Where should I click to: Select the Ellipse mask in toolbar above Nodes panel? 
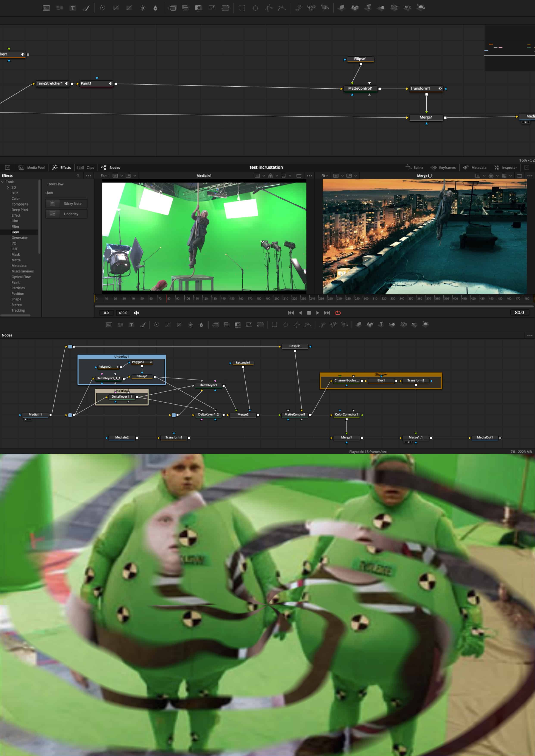[x=286, y=325]
